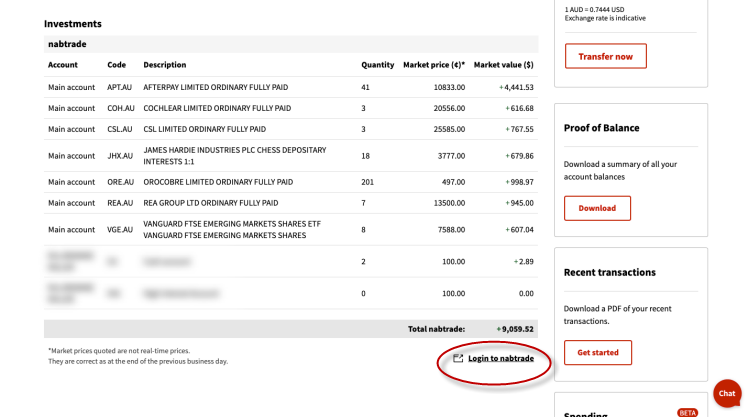Click VANGUARD FTSE EMERGING MARKETS SHARES ETF description
This screenshot has width=750, height=417.
(232, 230)
